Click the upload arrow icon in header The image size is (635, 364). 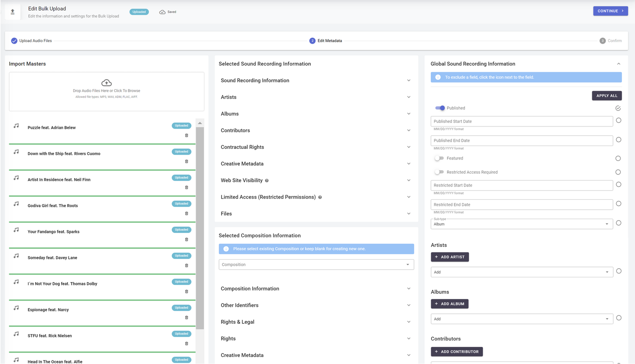click(x=13, y=12)
